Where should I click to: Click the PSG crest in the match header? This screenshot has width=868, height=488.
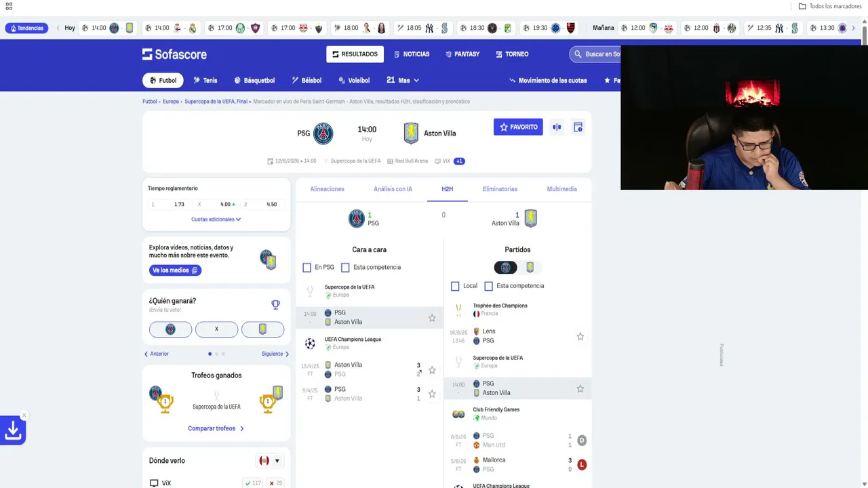click(x=323, y=134)
